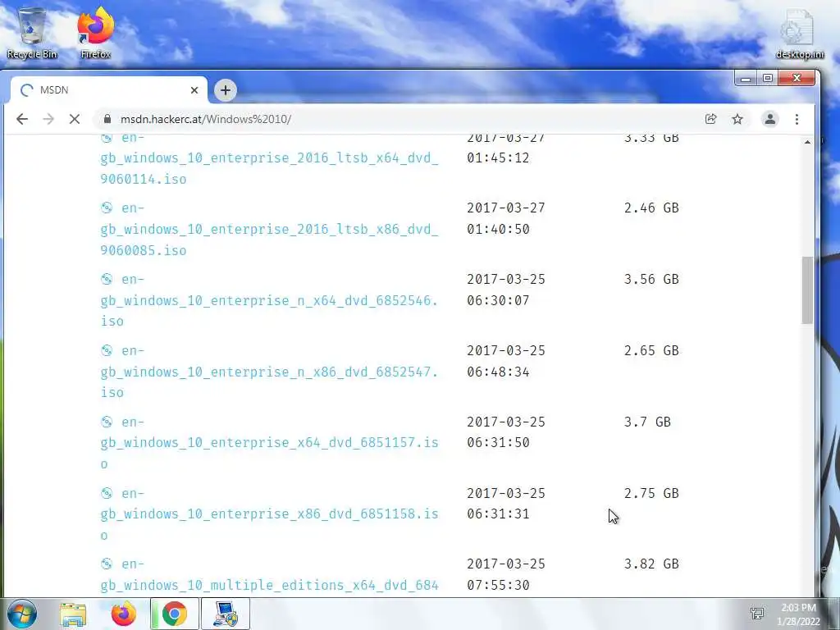This screenshot has height=630, width=840.
Task: Open enterprise_n_x86_dvd_6852547.iso link
Action: pos(269,372)
